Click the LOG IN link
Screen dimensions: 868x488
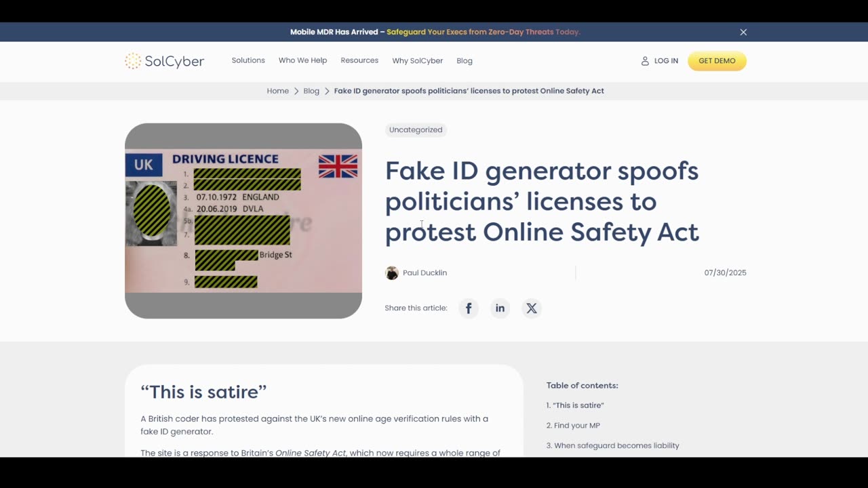(x=666, y=61)
